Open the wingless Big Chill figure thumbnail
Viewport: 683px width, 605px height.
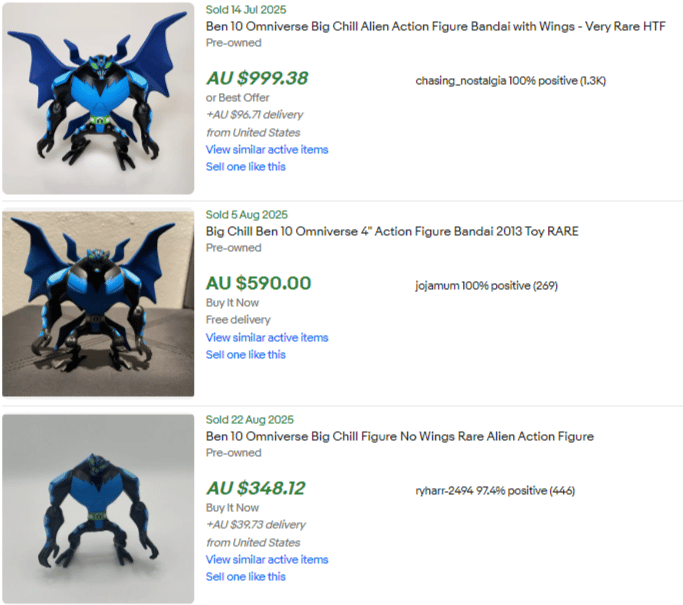point(98,508)
